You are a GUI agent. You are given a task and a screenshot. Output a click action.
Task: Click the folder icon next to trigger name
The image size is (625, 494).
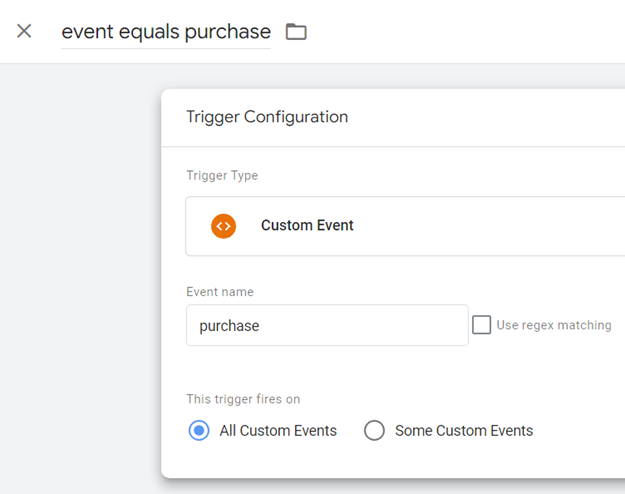click(296, 31)
